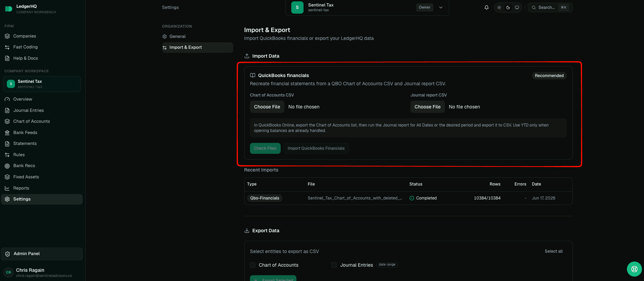Select system theme monitor icon
This screenshot has width=644, height=281.
click(x=517, y=8)
